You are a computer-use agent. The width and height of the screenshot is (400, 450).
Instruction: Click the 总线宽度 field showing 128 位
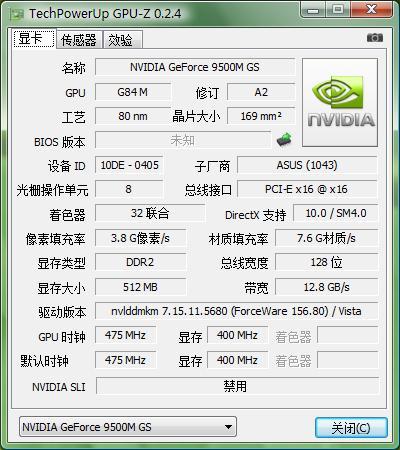[327, 262]
